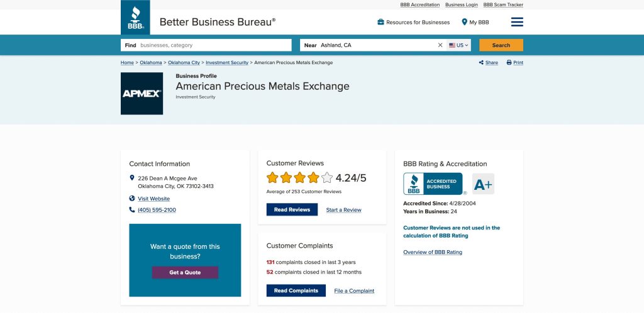
Task: Click the BBB Accredited Business seal
Action: tap(433, 184)
